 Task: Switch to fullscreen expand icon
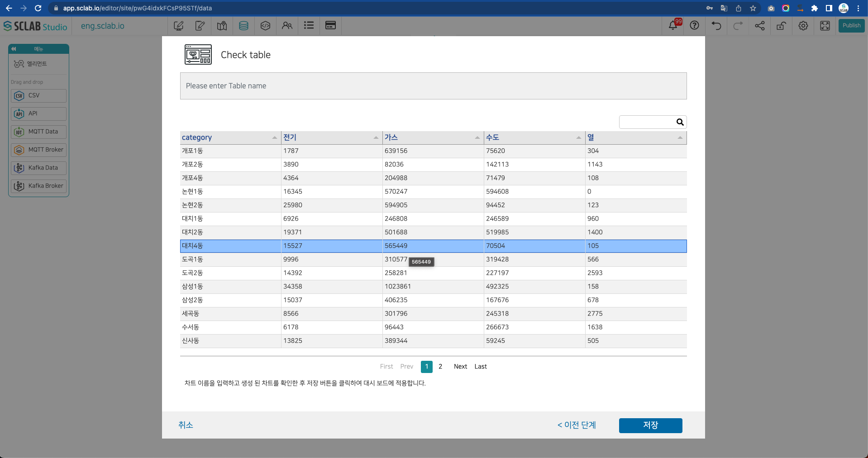825,26
